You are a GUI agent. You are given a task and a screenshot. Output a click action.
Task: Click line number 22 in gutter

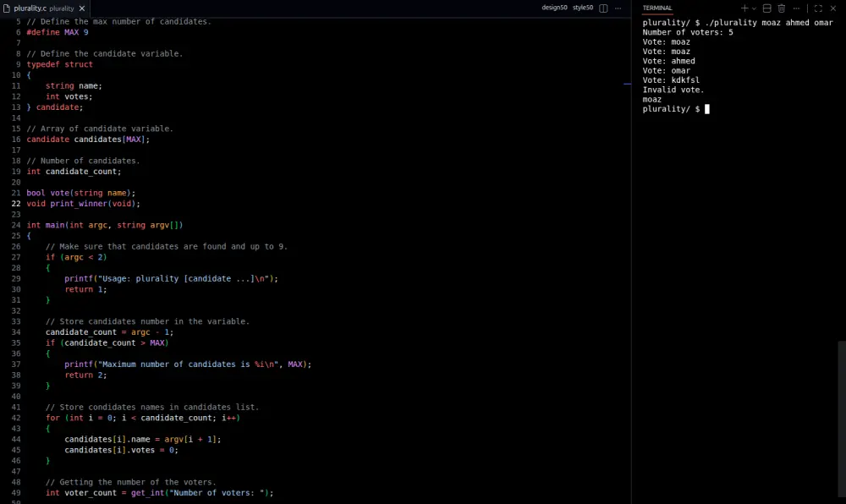[15, 204]
